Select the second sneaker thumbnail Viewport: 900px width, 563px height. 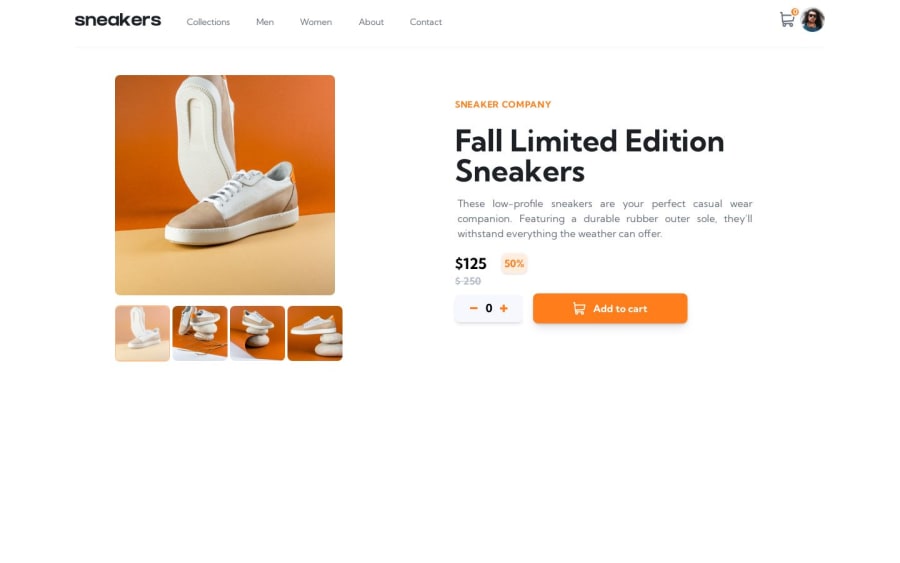click(200, 333)
